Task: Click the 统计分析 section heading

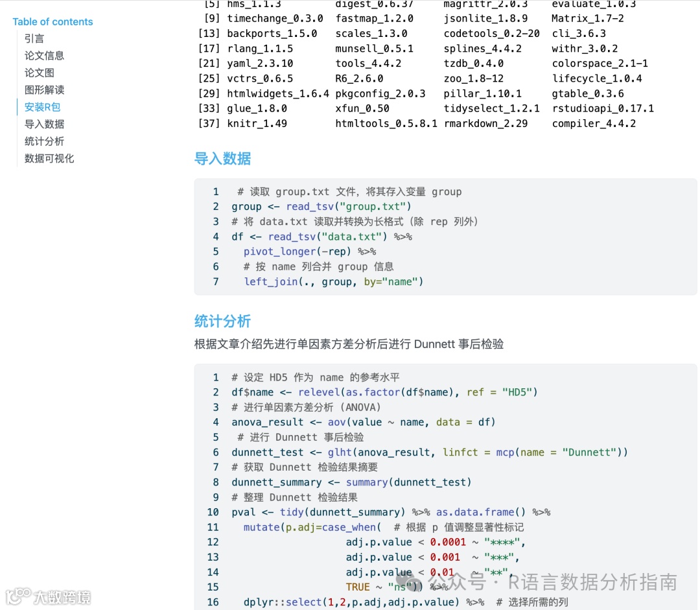Action: tap(223, 321)
